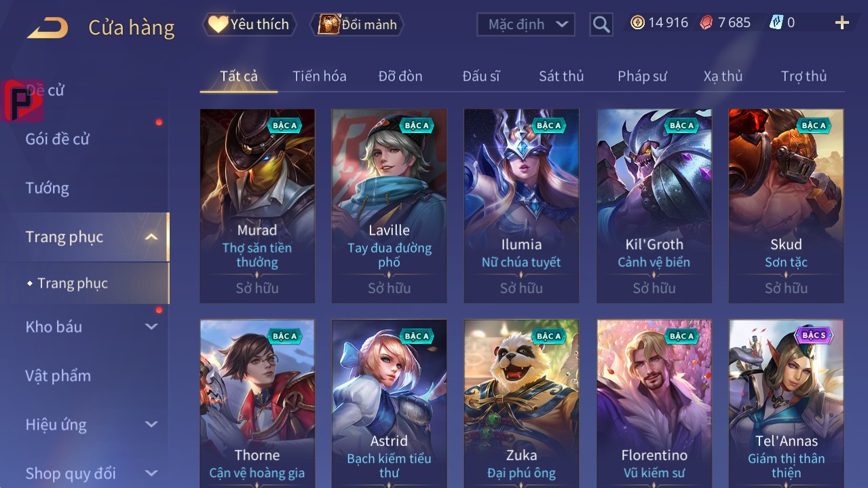The height and width of the screenshot is (488, 868).
Task: Click the red ruby currency icon
Action: [x=707, y=22]
